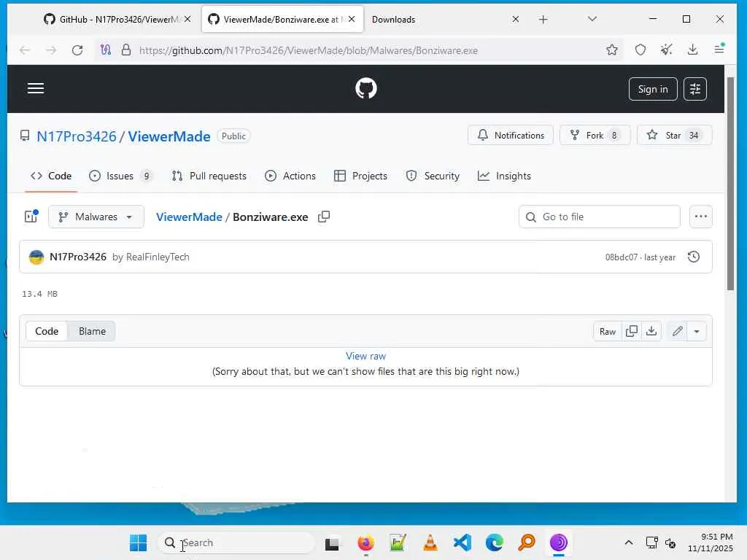Open the Insights tab
The image size is (747, 560).
504,176
